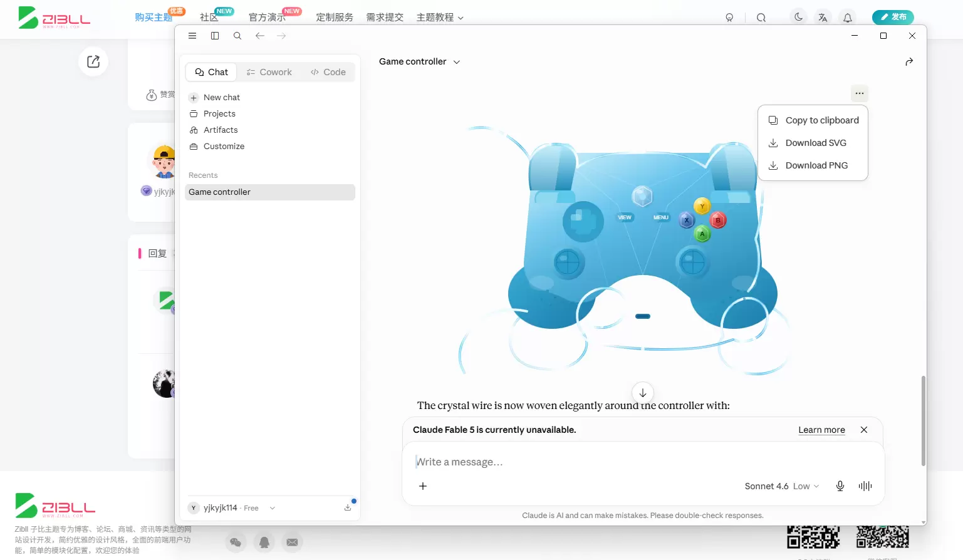The width and height of the screenshot is (963, 560).
Task: Click the search icon in Claude toolbar
Action: click(237, 36)
